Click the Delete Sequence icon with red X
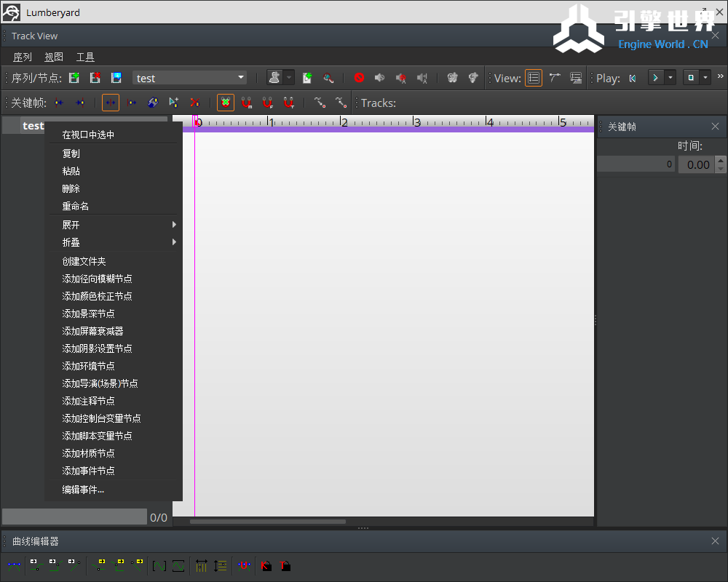This screenshot has height=582, width=728. [95, 78]
